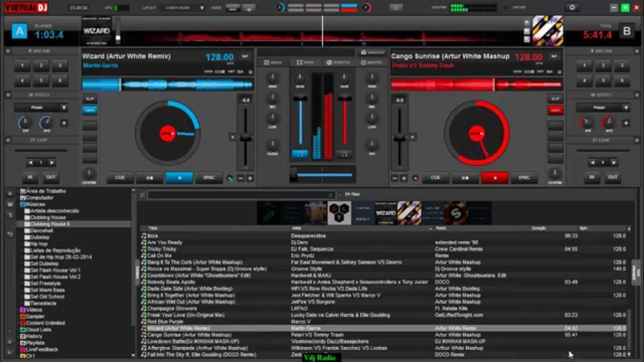Screen dimensions: 644x362
Task: Click the red play button on deck B
Action: click(495, 177)
